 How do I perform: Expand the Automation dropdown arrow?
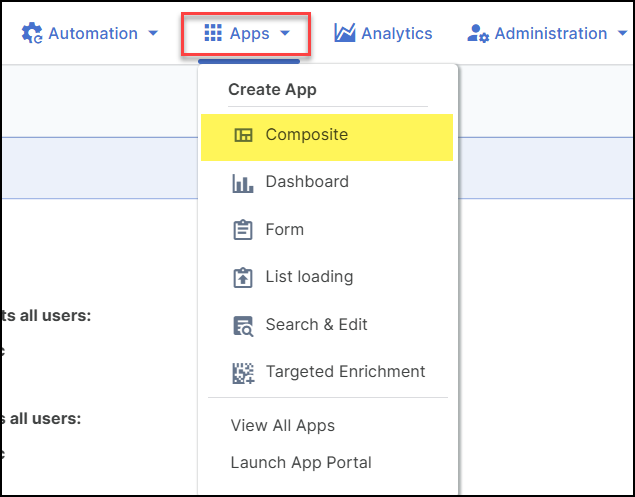(153, 34)
